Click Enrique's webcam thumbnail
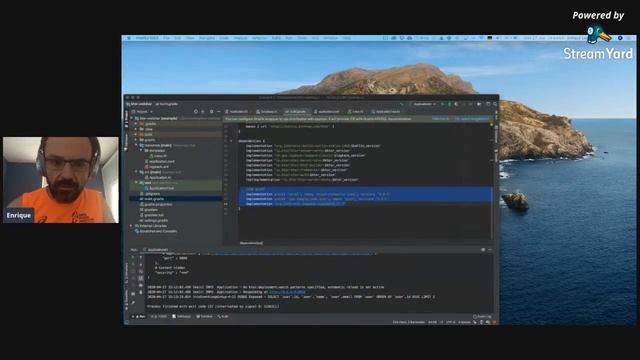 [61, 180]
